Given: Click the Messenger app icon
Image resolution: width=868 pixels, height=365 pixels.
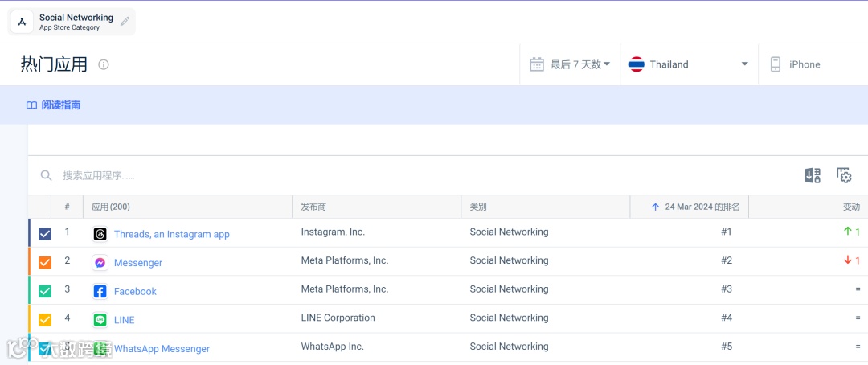Looking at the screenshot, I should [x=100, y=263].
